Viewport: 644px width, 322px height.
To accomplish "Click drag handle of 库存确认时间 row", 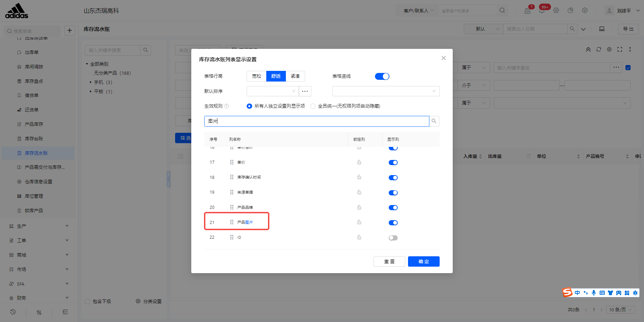I will pos(232,177).
